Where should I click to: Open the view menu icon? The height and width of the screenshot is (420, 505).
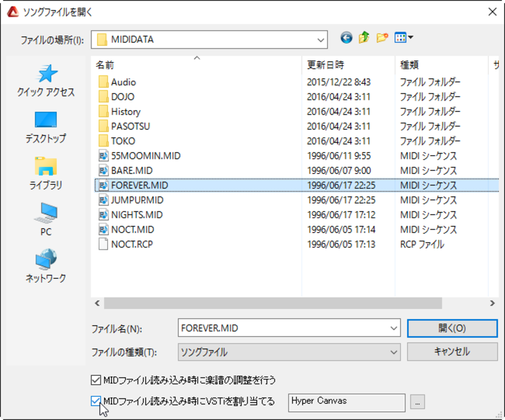pos(400,38)
